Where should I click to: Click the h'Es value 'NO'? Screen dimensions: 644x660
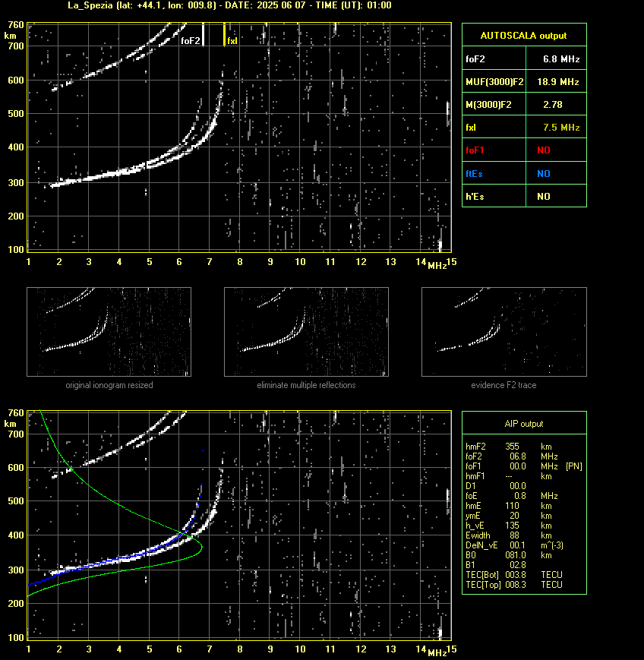[x=544, y=196]
